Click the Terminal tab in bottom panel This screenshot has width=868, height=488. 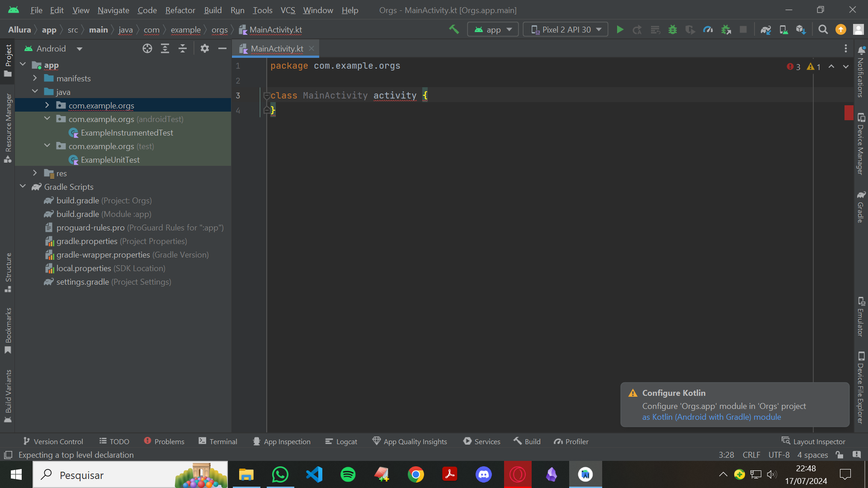(x=222, y=441)
